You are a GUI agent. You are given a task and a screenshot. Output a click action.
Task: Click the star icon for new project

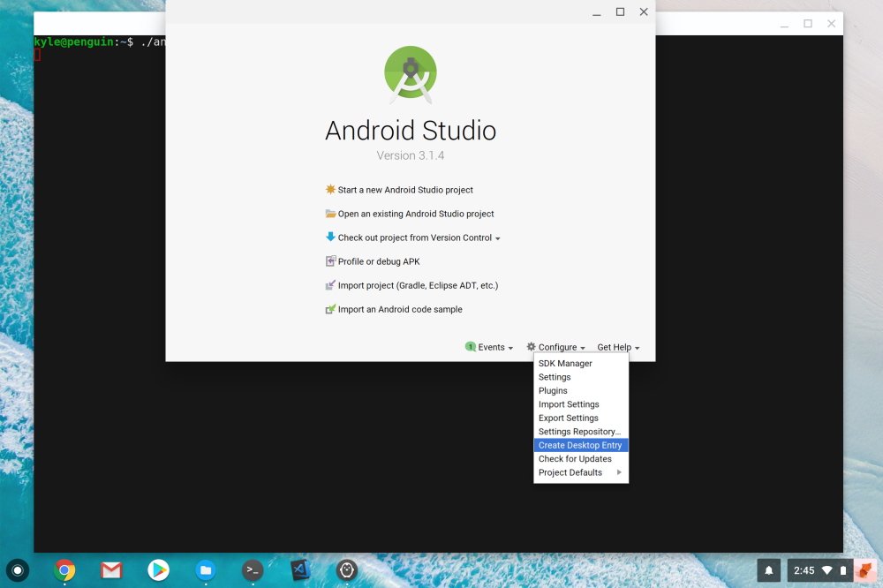[330, 190]
